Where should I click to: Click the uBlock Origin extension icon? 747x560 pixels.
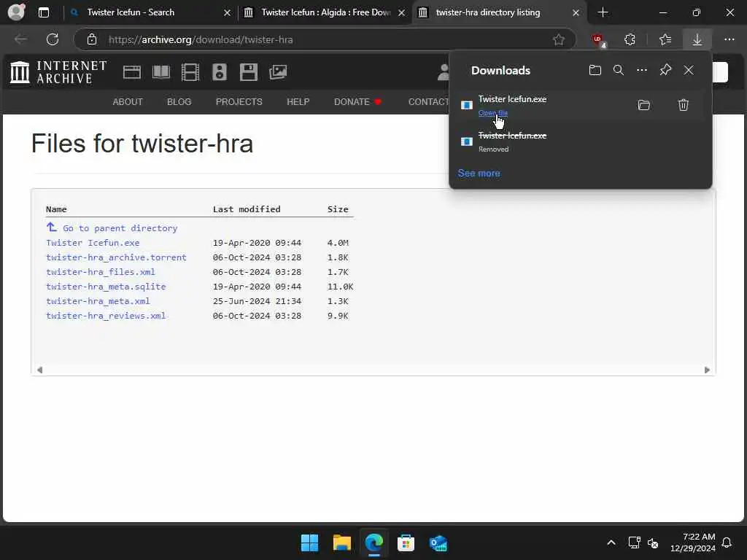598,40
